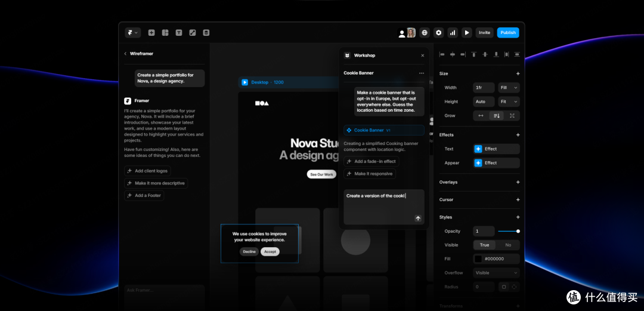Viewport: 644px width, 311px height.
Task: Select the Desktop 1200 breakpoint label
Action: pyautogui.click(x=267, y=82)
